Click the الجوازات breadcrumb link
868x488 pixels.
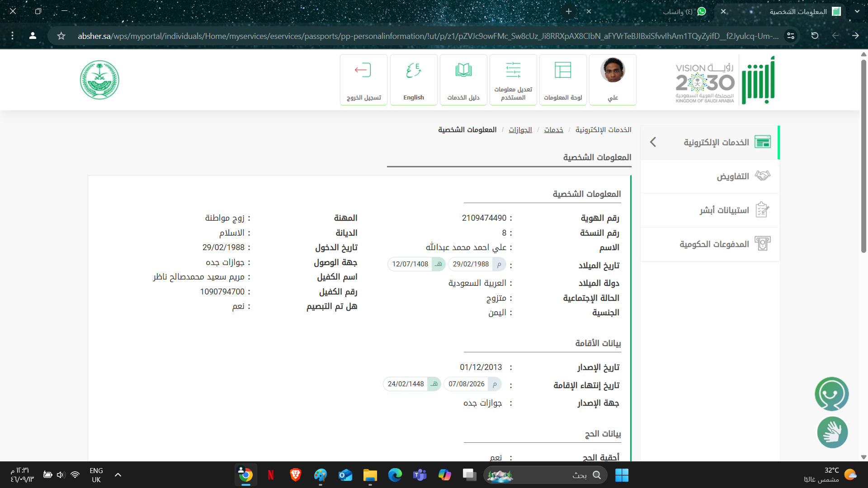click(x=520, y=130)
